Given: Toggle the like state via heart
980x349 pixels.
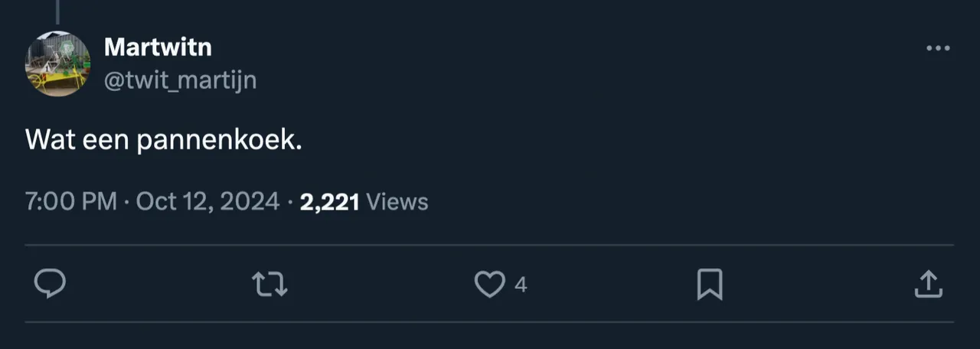Looking at the screenshot, I should pos(488,285).
